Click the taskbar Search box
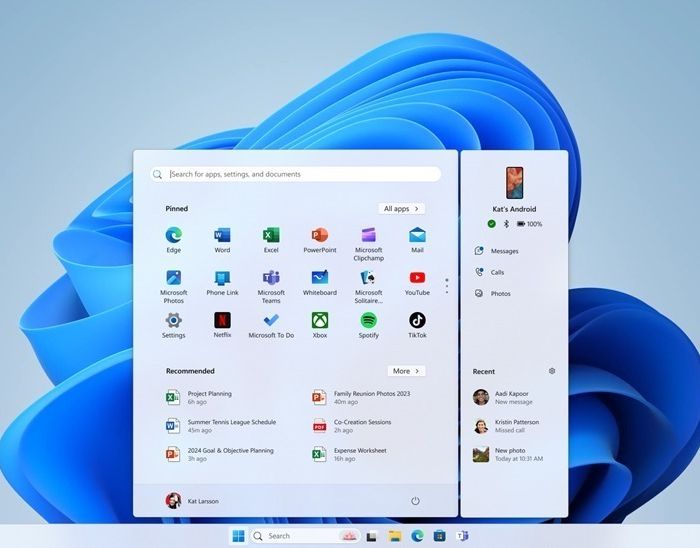The width and height of the screenshot is (700, 548). coord(306,536)
